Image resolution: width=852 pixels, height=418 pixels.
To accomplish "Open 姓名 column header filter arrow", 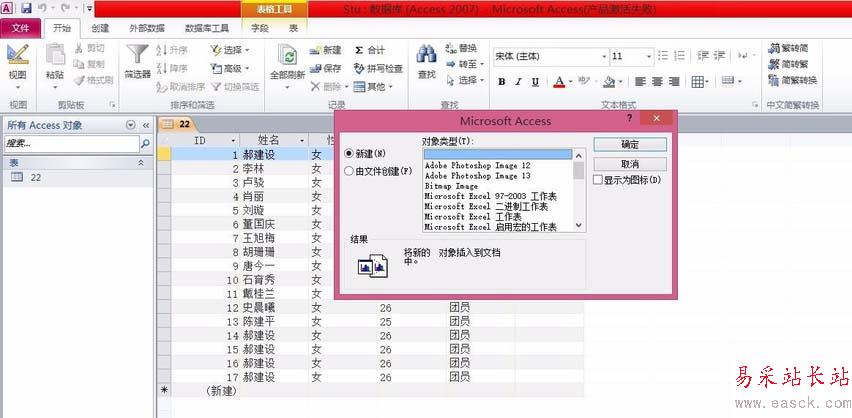I will coord(302,140).
